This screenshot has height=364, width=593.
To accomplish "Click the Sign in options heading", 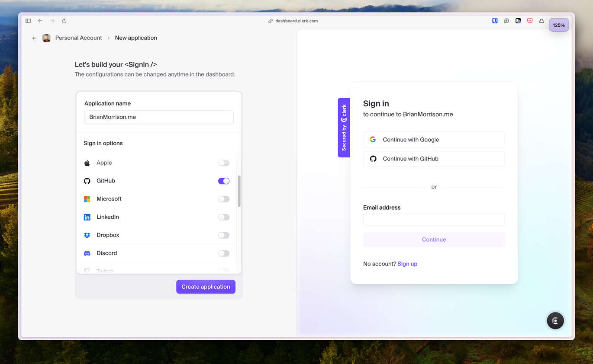I will tap(103, 143).
